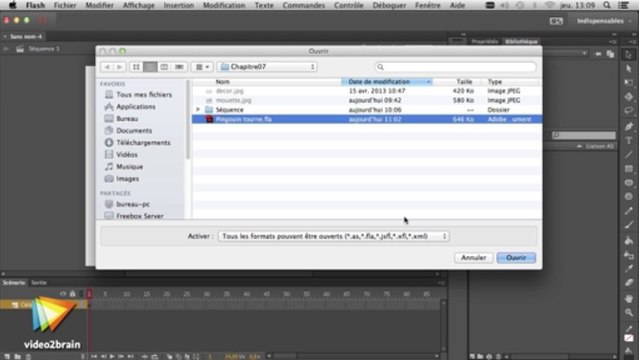Open the Insertion menu
The height and width of the screenshot is (360, 639).
pos(178,5)
